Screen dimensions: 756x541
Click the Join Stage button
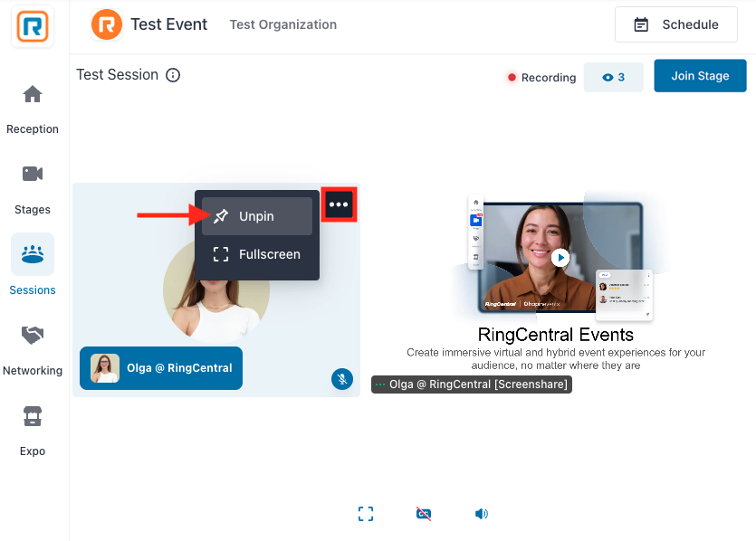point(700,76)
